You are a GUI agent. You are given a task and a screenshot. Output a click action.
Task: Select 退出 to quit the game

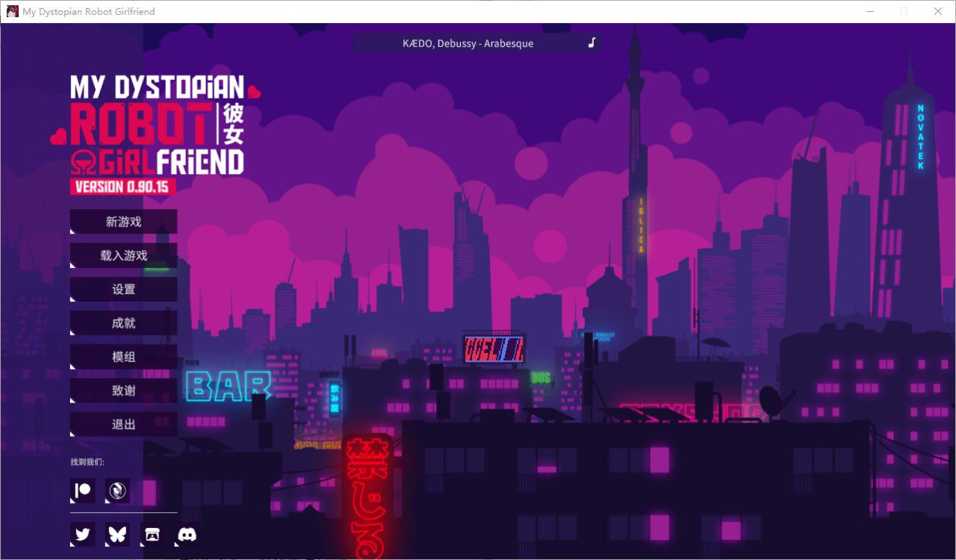(122, 423)
